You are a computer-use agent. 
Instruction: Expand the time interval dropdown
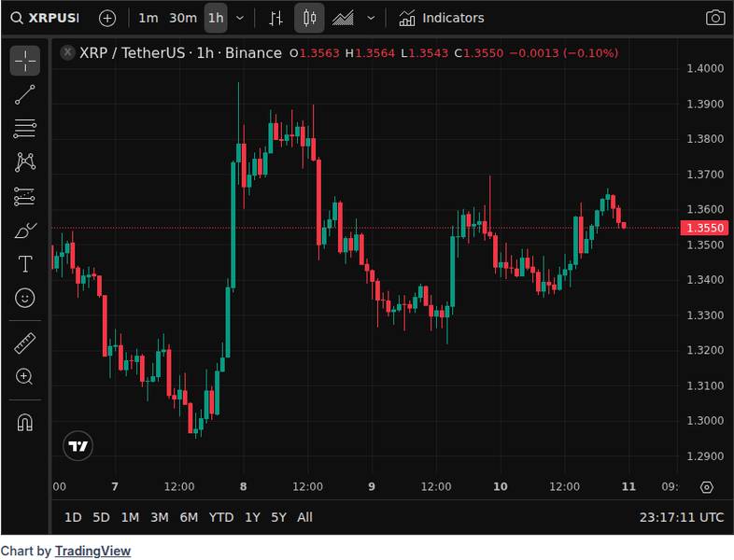(240, 19)
